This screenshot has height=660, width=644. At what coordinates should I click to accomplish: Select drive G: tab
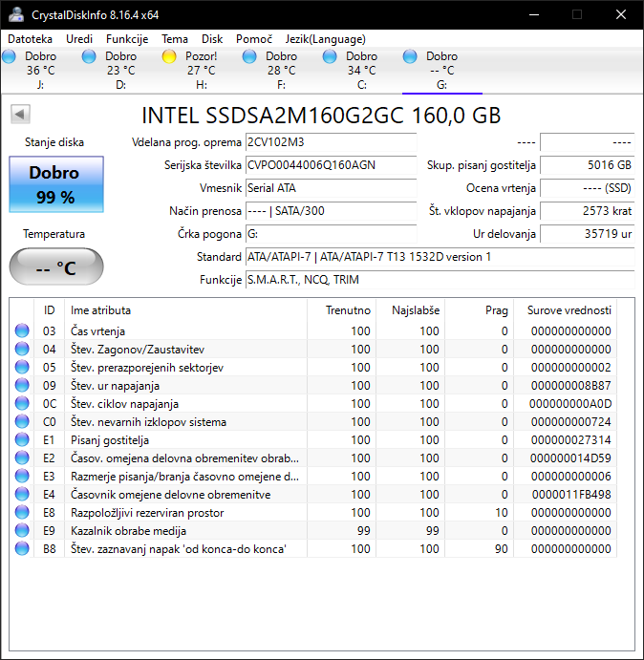click(x=441, y=71)
